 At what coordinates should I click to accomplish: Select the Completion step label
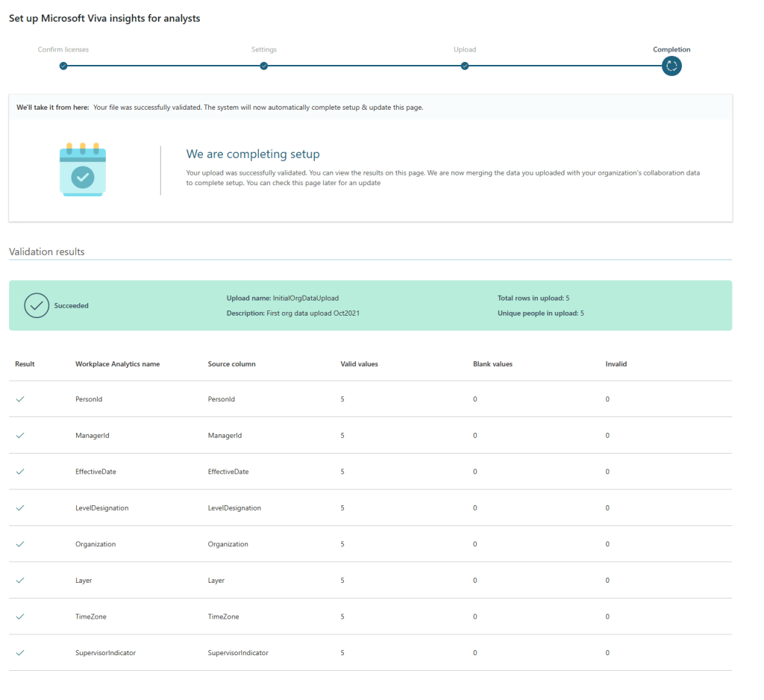(671, 50)
